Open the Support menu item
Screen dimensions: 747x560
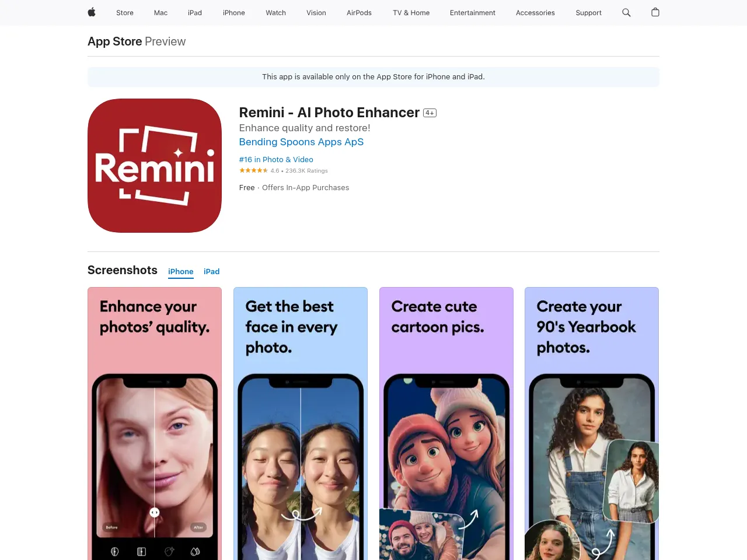coord(588,13)
